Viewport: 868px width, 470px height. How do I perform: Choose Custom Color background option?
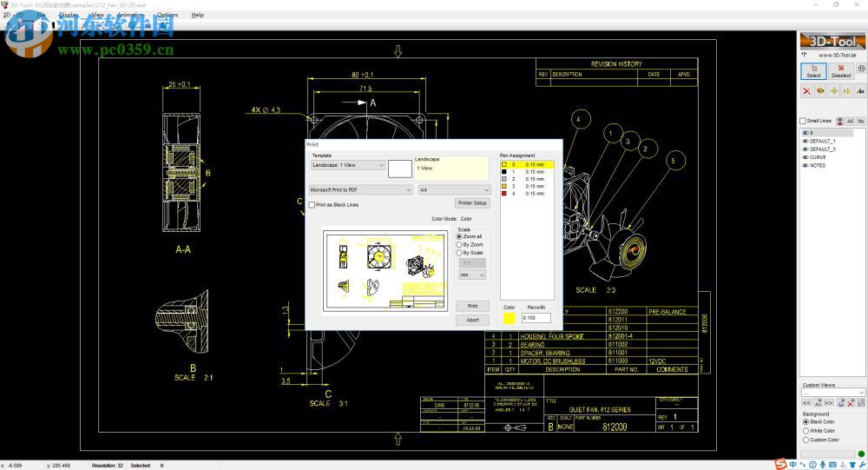point(806,440)
